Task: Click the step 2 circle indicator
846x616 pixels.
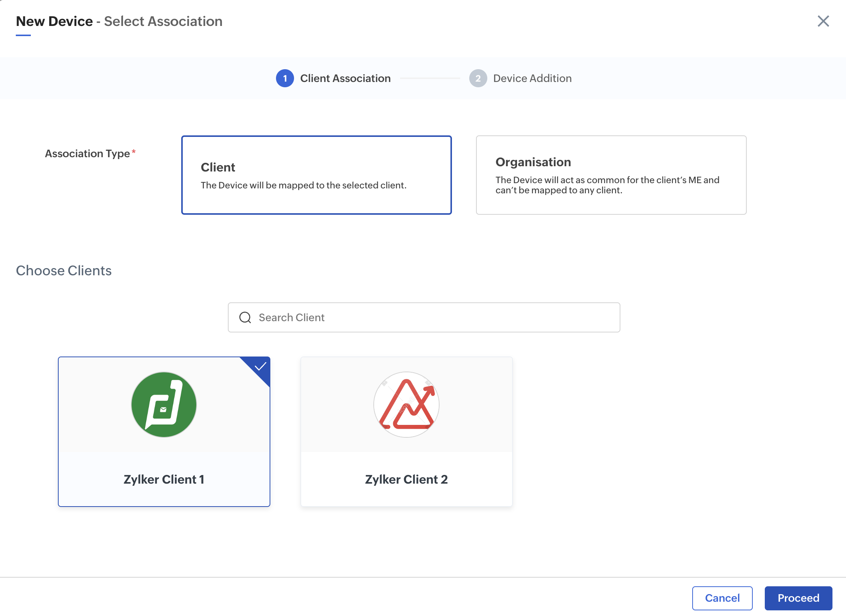Action: click(478, 78)
